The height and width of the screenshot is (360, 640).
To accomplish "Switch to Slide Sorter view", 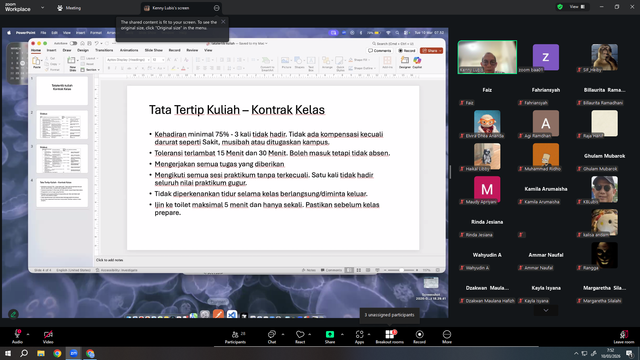I will click(359, 270).
